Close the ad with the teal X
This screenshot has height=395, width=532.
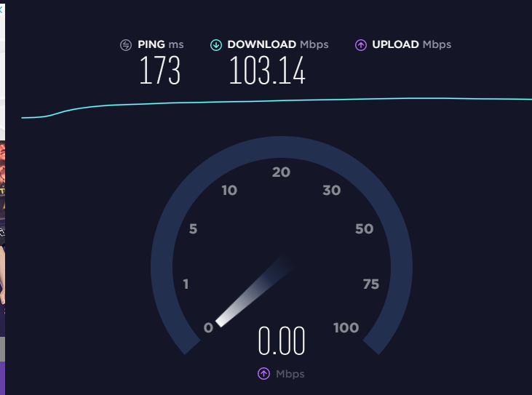click(1, 9)
